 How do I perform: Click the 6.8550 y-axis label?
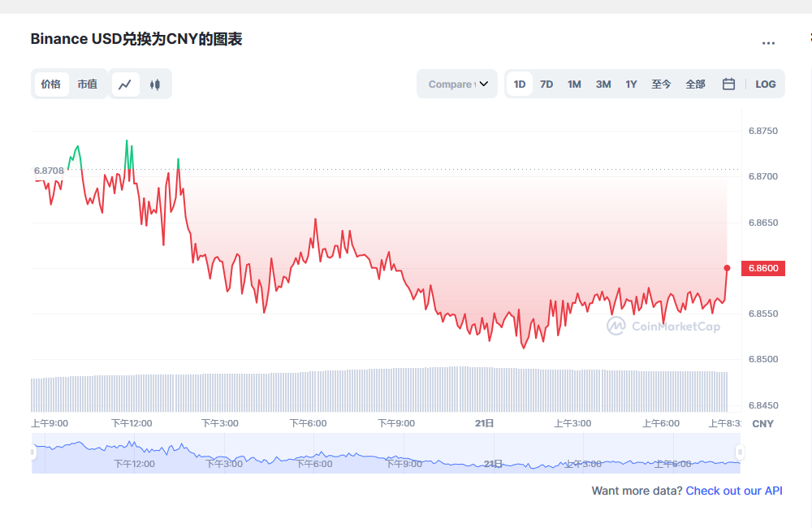(x=763, y=314)
